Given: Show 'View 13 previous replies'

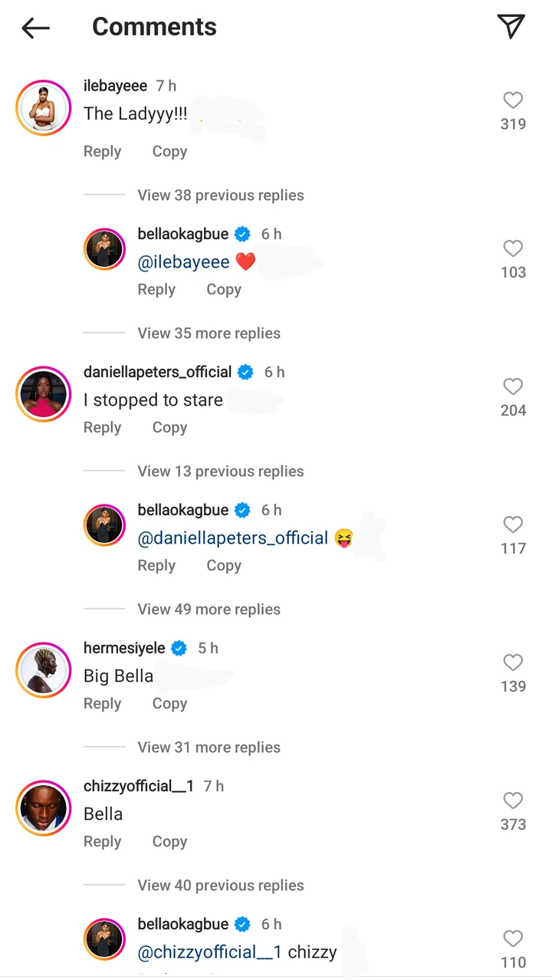Looking at the screenshot, I should coord(220,472).
